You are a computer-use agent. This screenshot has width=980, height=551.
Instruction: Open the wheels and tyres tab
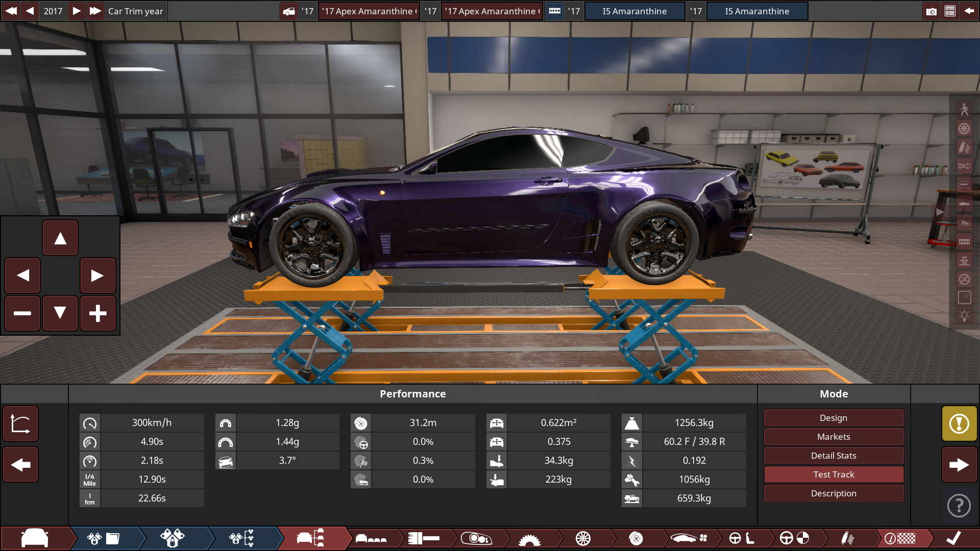(583, 538)
